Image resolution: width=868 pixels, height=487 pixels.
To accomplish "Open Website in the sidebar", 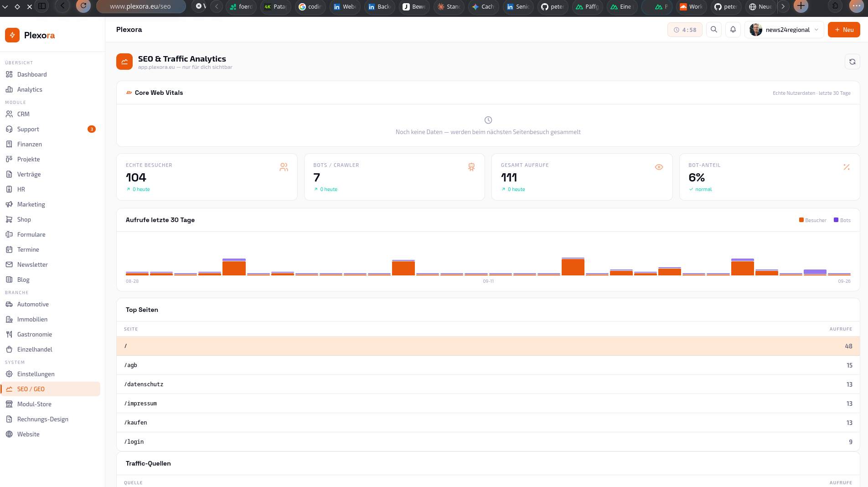I will [x=50, y=434].
